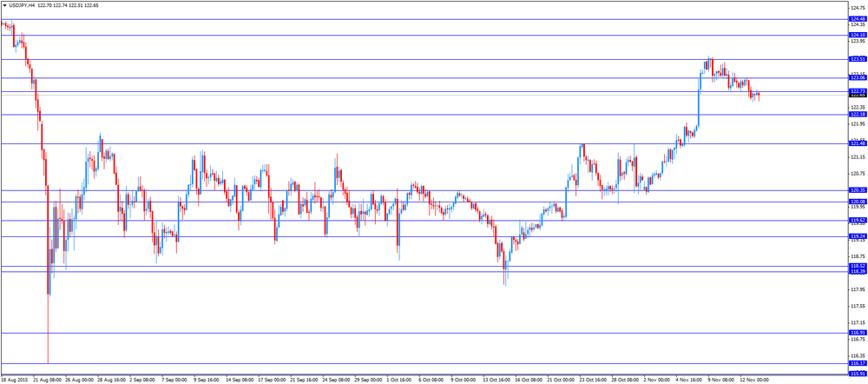Select the 122.73 price level tag
Screen dimensions: 868x384
(x=858, y=91)
